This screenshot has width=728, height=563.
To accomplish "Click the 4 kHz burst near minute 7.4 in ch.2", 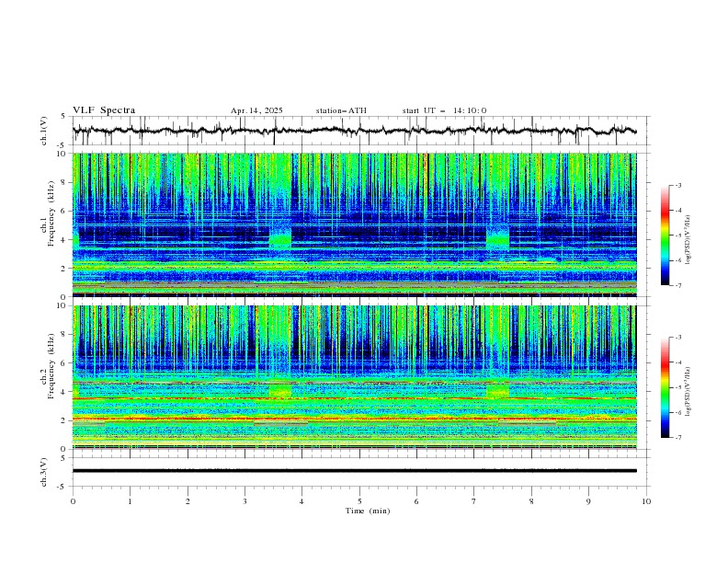I will click(x=497, y=390).
